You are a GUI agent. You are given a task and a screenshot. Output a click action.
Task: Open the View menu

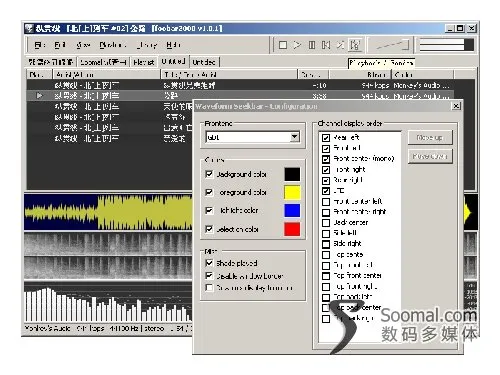[x=83, y=45]
